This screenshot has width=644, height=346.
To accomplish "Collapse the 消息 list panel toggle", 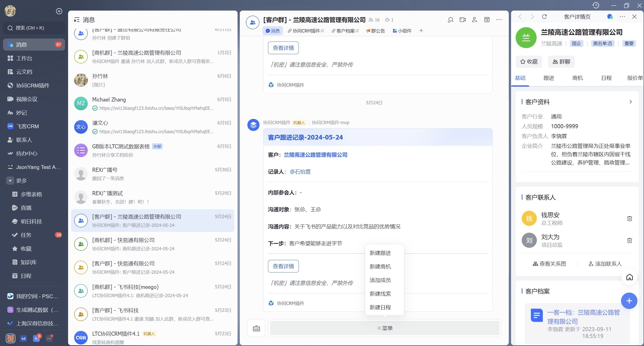I will click(x=77, y=20).
